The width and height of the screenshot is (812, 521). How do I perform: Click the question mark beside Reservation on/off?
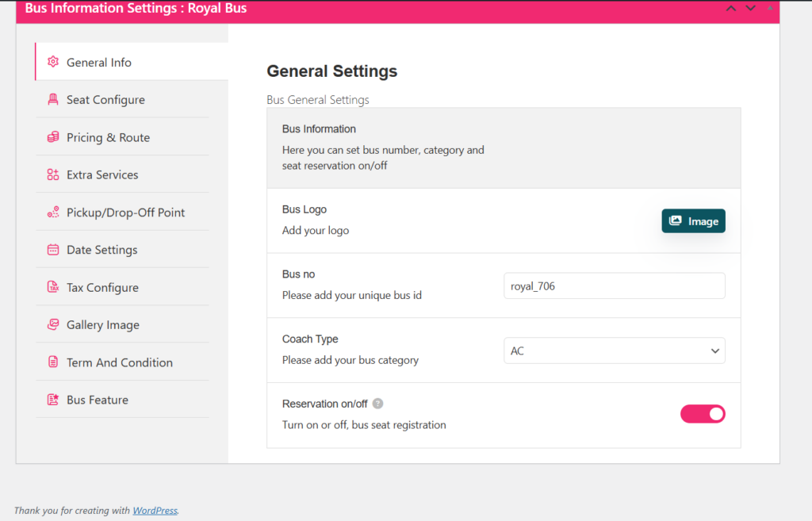(377, 403)
